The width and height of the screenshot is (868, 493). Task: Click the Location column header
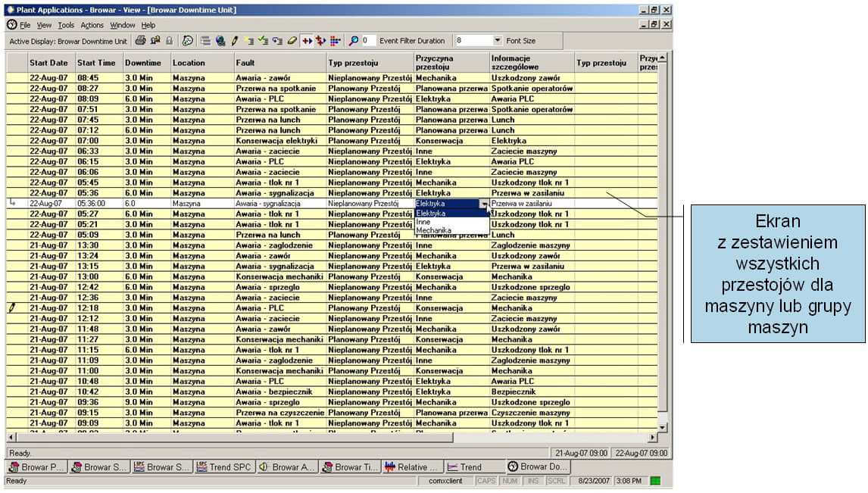201,63
